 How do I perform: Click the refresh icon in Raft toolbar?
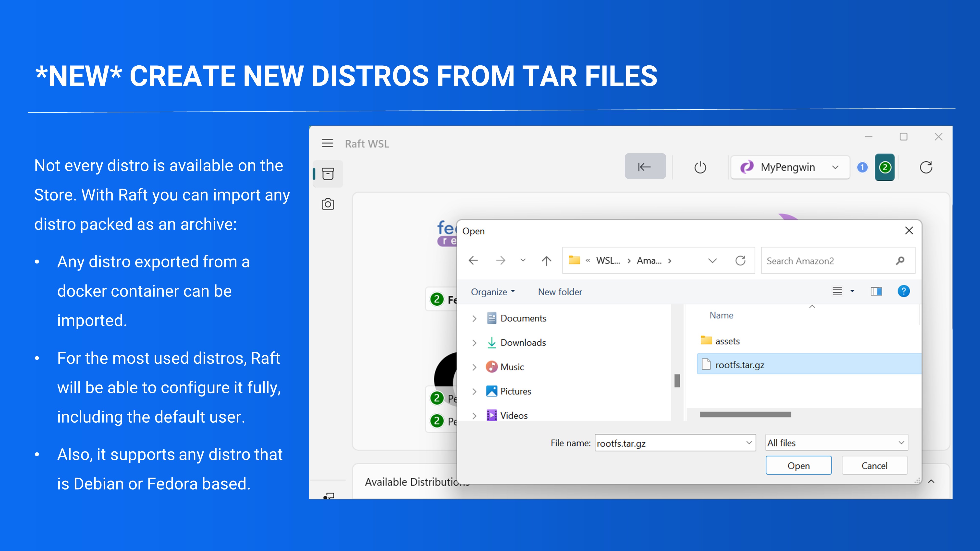tap(926, 167)
